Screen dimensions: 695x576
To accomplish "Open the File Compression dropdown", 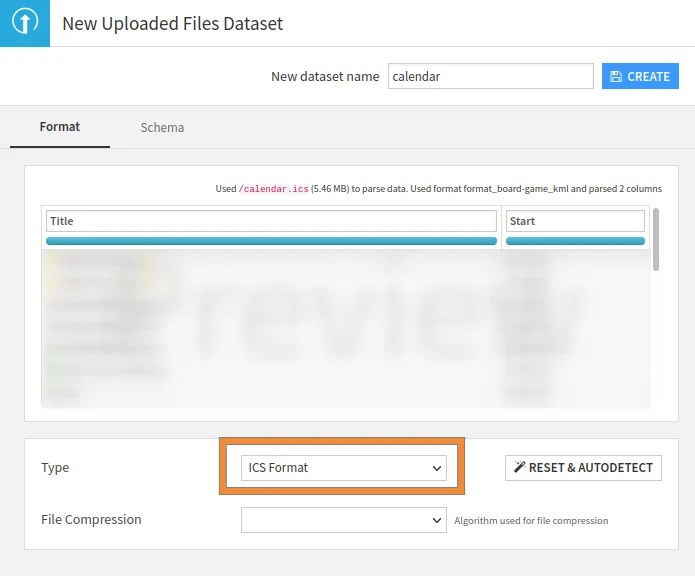I will [344, 520].
